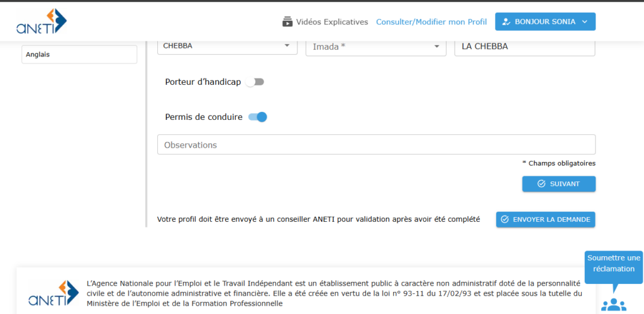Click the people icon under Soumettre une réclamation
This screenshot has width=644, height=314.
613,304
